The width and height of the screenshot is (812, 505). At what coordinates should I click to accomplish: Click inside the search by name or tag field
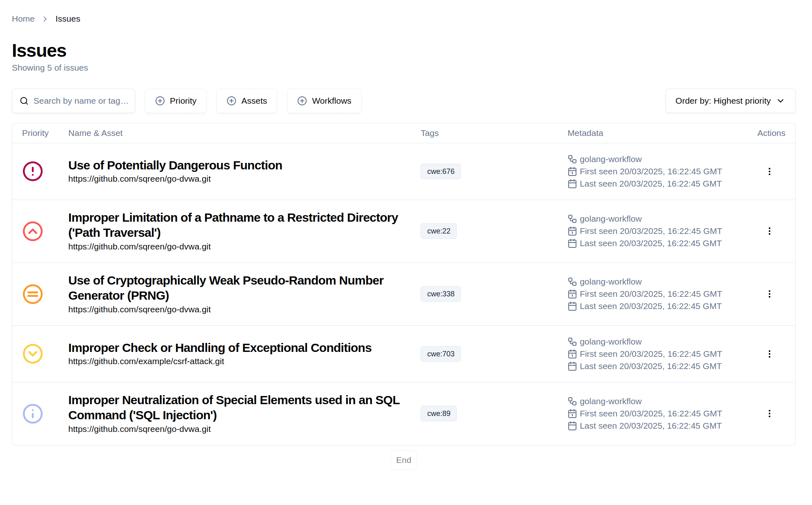click(80, 100)
